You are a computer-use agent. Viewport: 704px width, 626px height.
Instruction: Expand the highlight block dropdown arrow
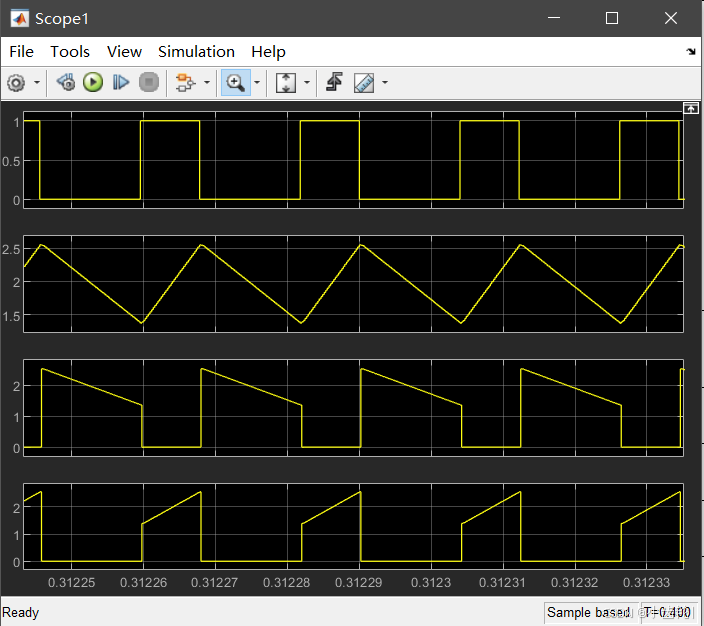(207, 83)
